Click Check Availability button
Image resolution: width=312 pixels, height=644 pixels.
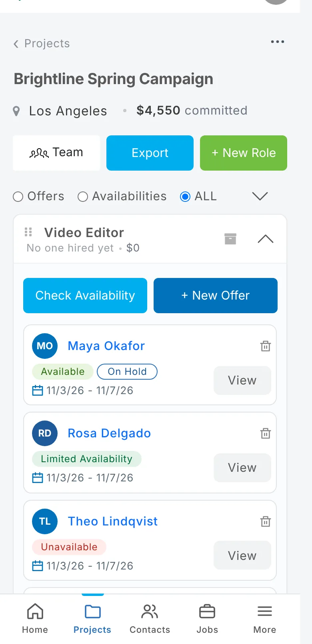85,296
